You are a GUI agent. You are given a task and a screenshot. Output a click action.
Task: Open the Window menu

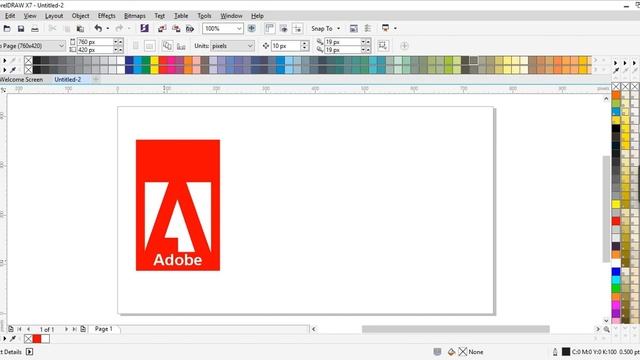click(x=231, y=16)
